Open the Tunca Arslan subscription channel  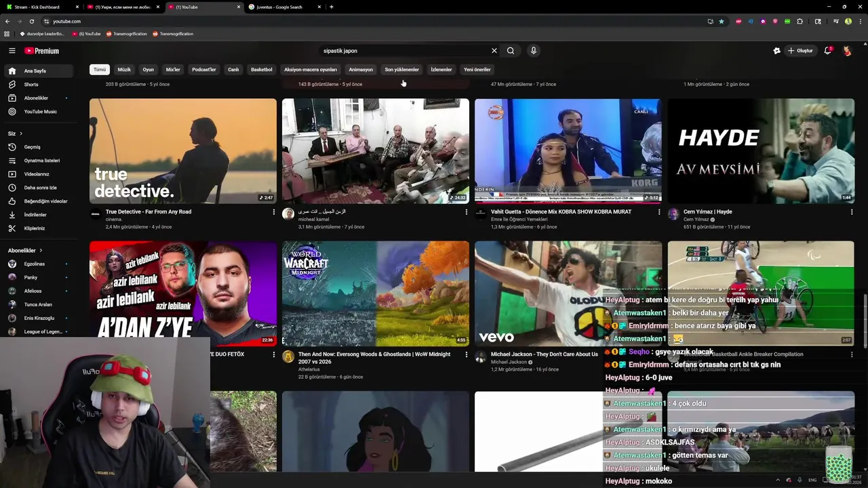38,304
